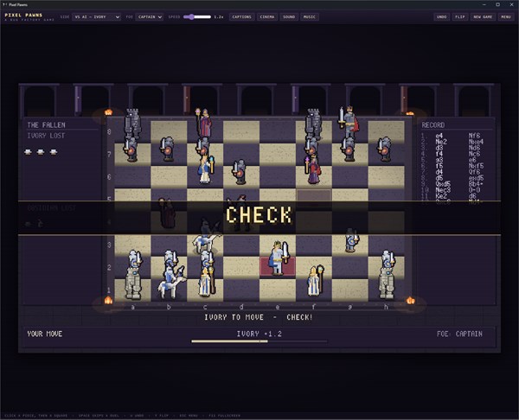Select the Ivory knight on b1

170,283
